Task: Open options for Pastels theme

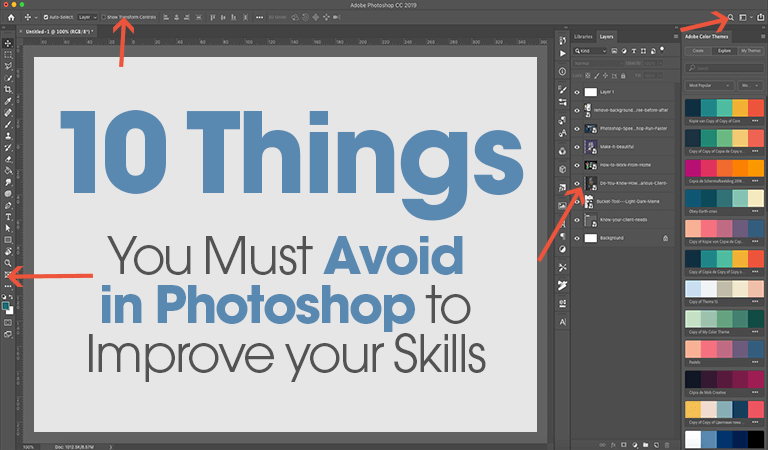Action: (755, 362)
